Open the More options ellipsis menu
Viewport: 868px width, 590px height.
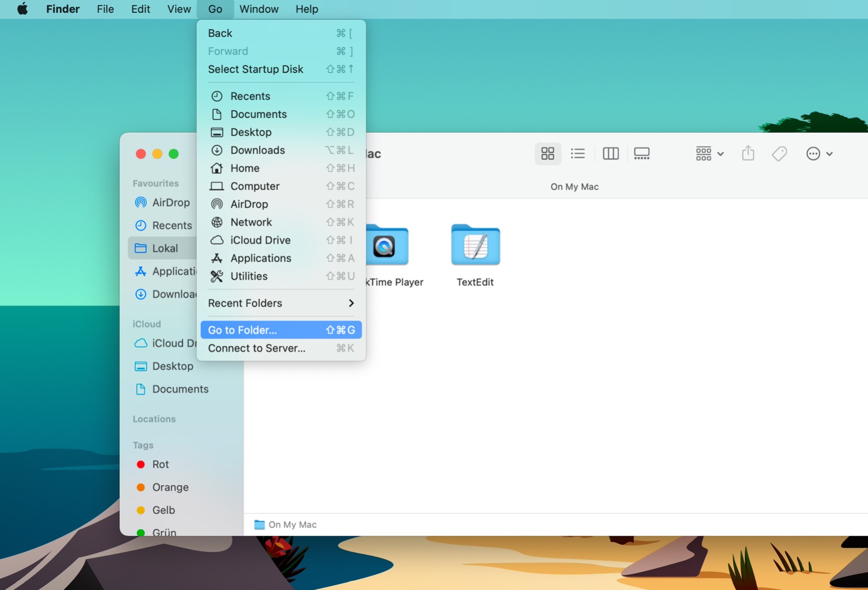(x=819, y=153)
